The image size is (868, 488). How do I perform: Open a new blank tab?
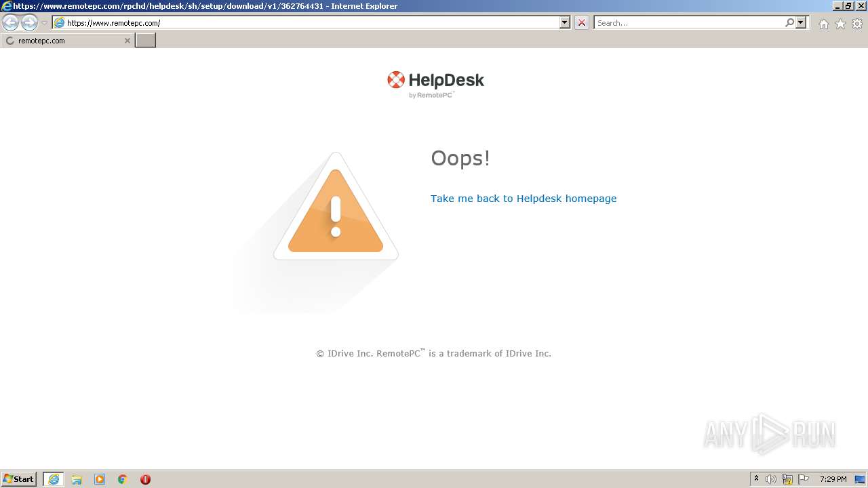pos(146,41)
